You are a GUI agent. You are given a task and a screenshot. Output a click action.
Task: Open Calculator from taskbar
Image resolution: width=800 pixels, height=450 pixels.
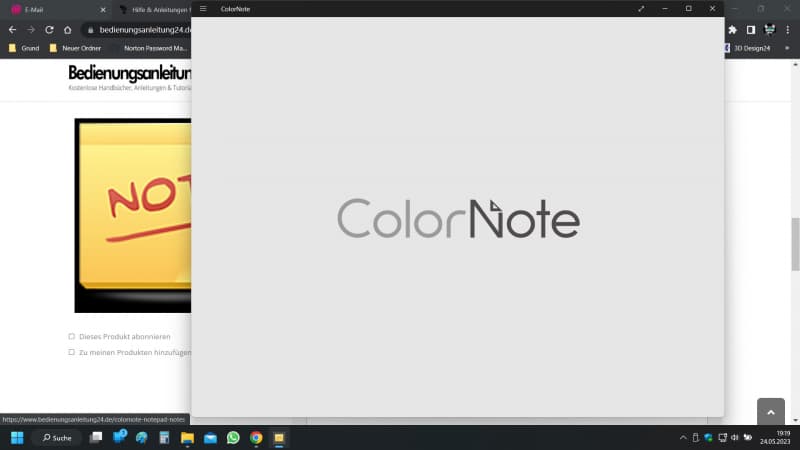click(x=164, y=438)
